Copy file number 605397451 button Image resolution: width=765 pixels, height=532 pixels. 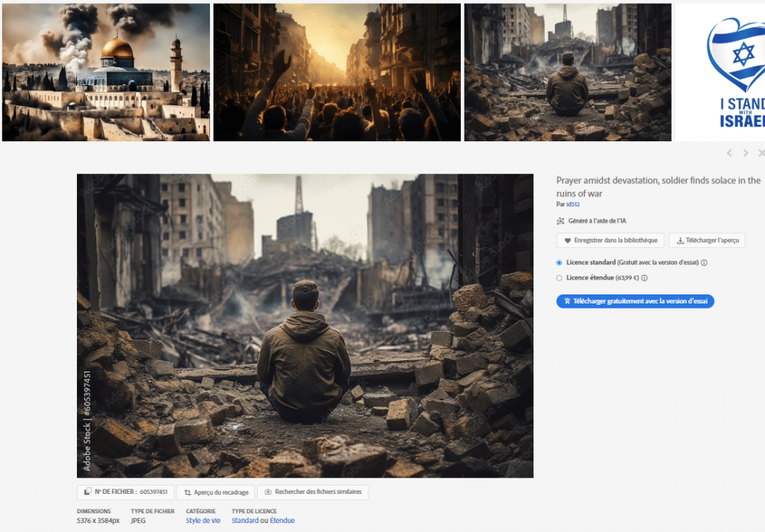pyautogui.click(x=126, y=492)
